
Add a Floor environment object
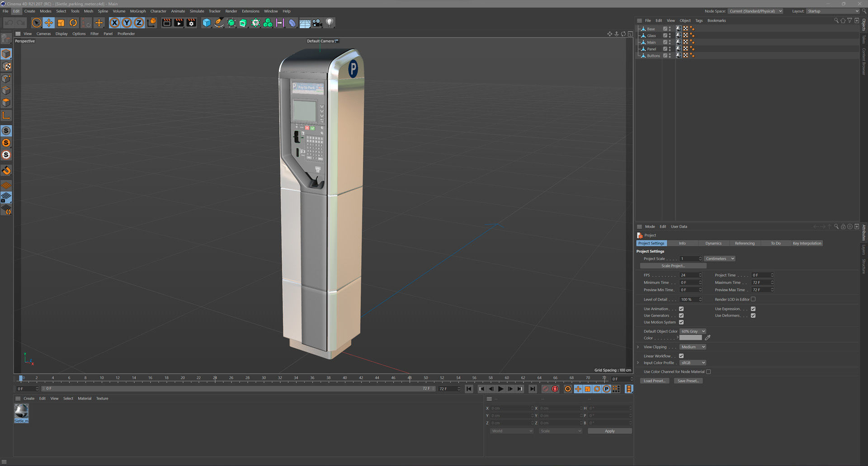coord(305,23)
